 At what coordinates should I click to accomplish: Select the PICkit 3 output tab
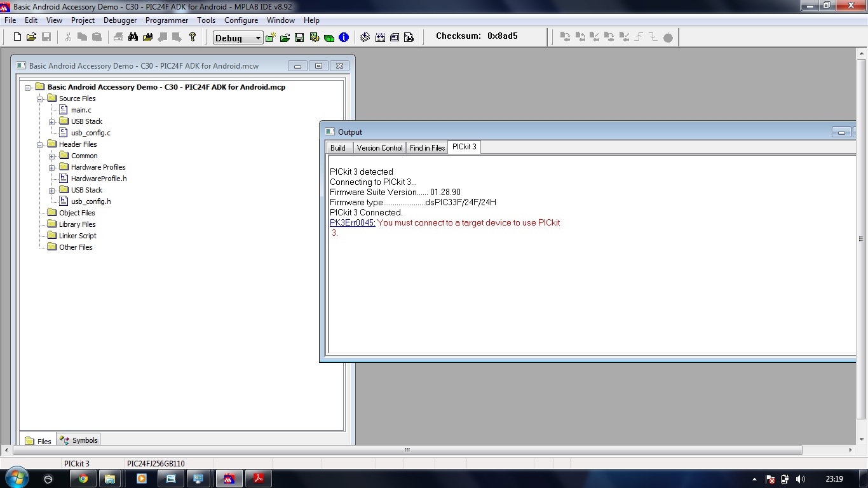pyautogui.click(x=465, y=147)
